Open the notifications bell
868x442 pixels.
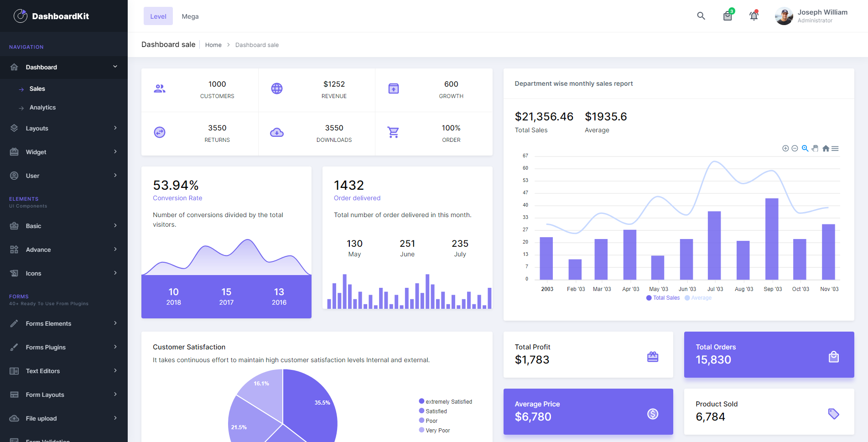(x=754, y=16)
